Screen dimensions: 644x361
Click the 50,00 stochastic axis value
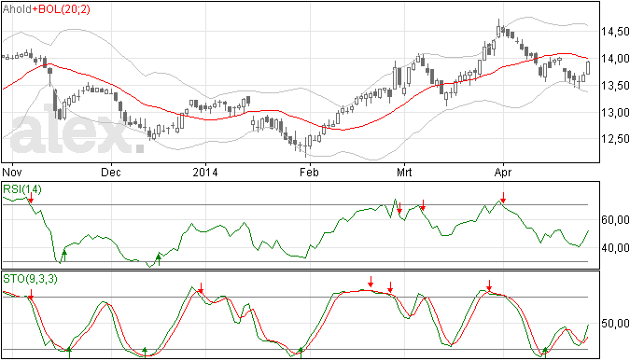(x=615, y=324)
